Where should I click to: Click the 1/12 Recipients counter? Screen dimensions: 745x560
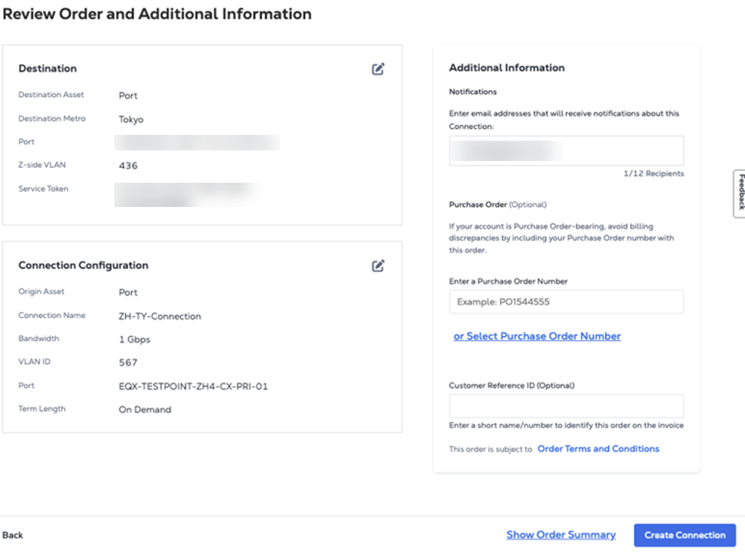(x=653, y=174)
